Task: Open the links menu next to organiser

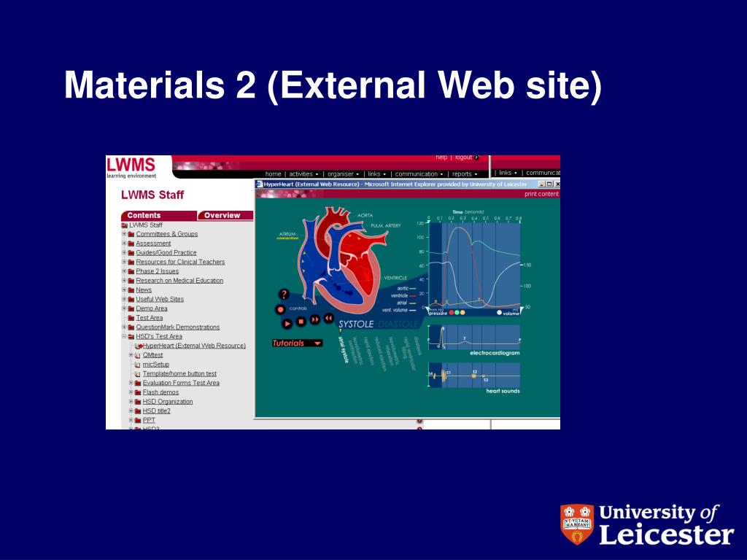Action: click(376, 174)
